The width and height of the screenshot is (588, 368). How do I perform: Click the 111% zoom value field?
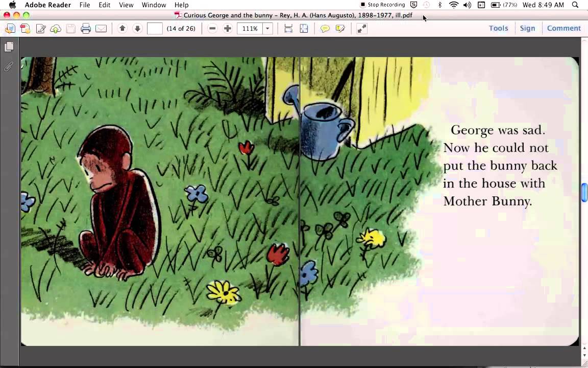pos(250,29)
